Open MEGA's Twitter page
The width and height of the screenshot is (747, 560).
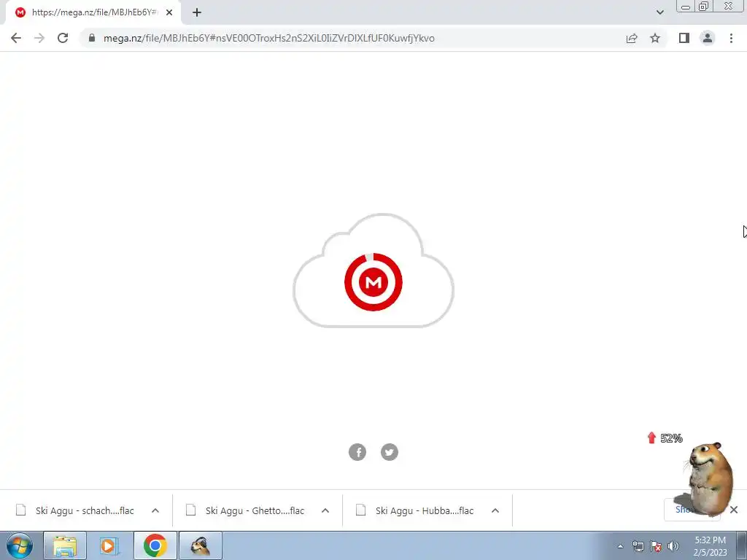[390, 452]
